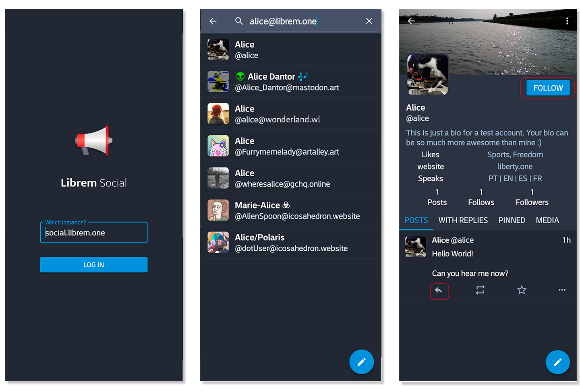Tap the back arrow on the search screen
This screenshot has height=392, width=580.
[x=213, y=21]
